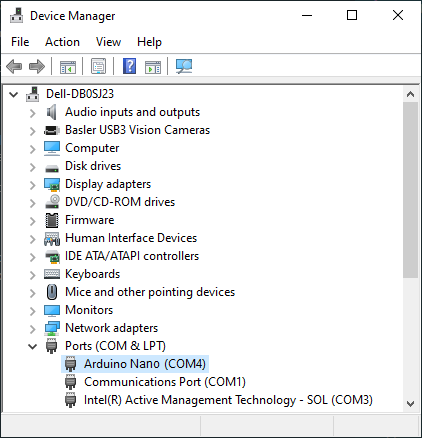The height and width of the screenshot is (438, 422).
Task: Expand the Network adapters node
Action: 33,329
